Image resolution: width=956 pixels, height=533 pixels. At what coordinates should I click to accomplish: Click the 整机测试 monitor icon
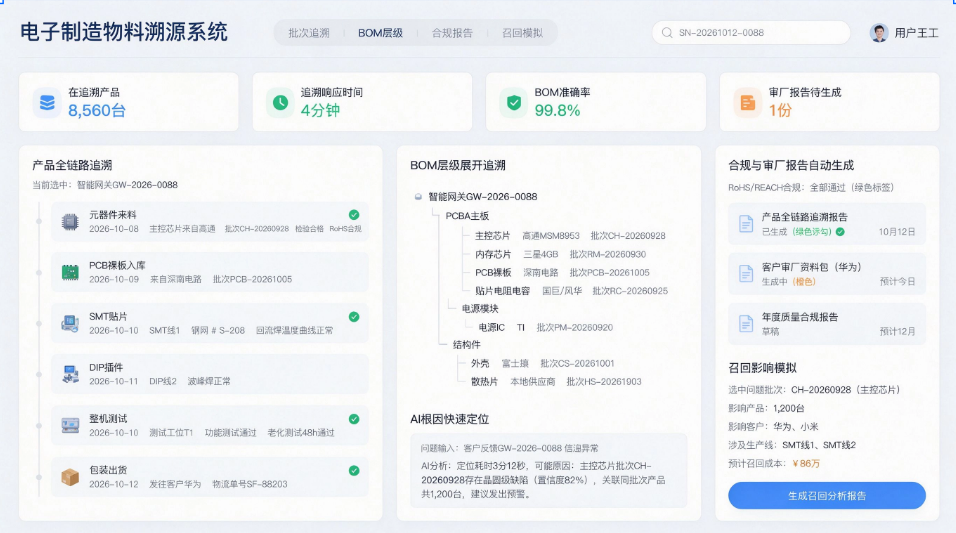point(70,425)
